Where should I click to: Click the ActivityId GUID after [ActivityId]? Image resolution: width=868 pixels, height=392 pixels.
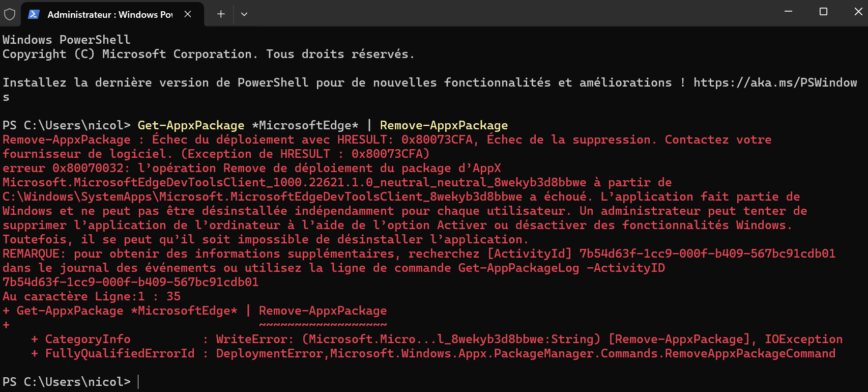tap(707, 254)
